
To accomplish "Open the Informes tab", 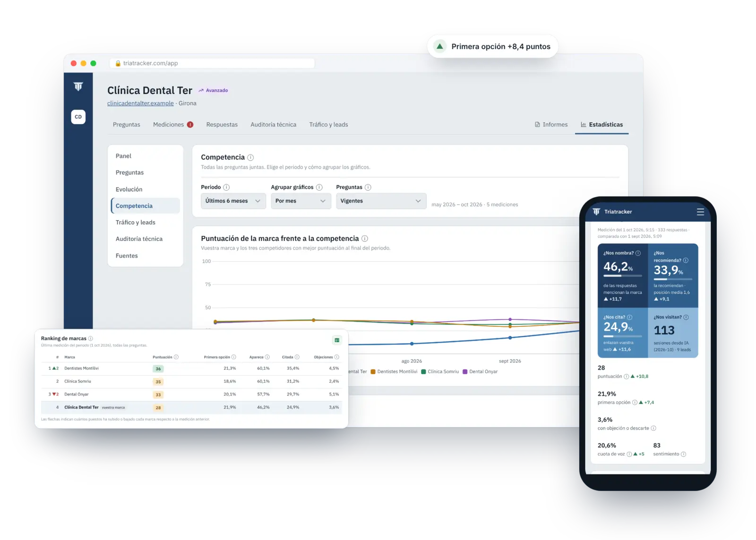I will click(551, 125).
